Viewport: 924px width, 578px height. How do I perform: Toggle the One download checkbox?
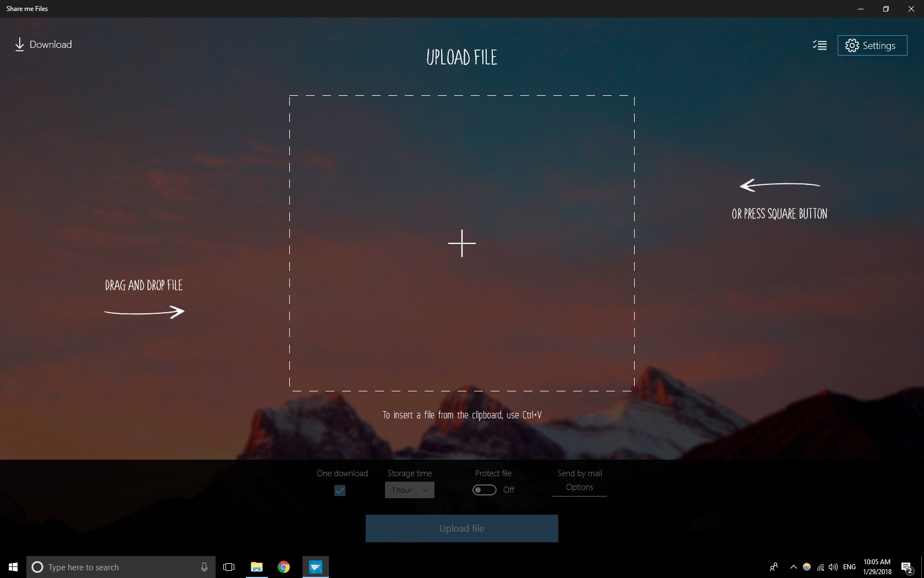(340, 490)
